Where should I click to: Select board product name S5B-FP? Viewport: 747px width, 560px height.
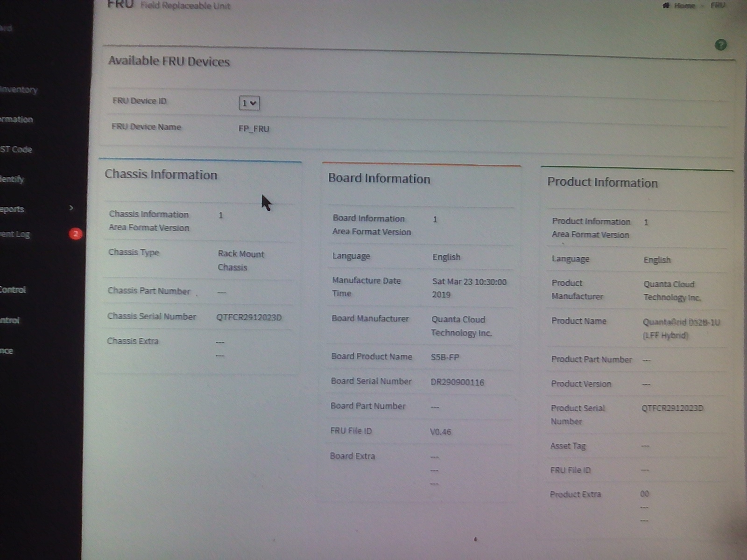pos(445,357)
